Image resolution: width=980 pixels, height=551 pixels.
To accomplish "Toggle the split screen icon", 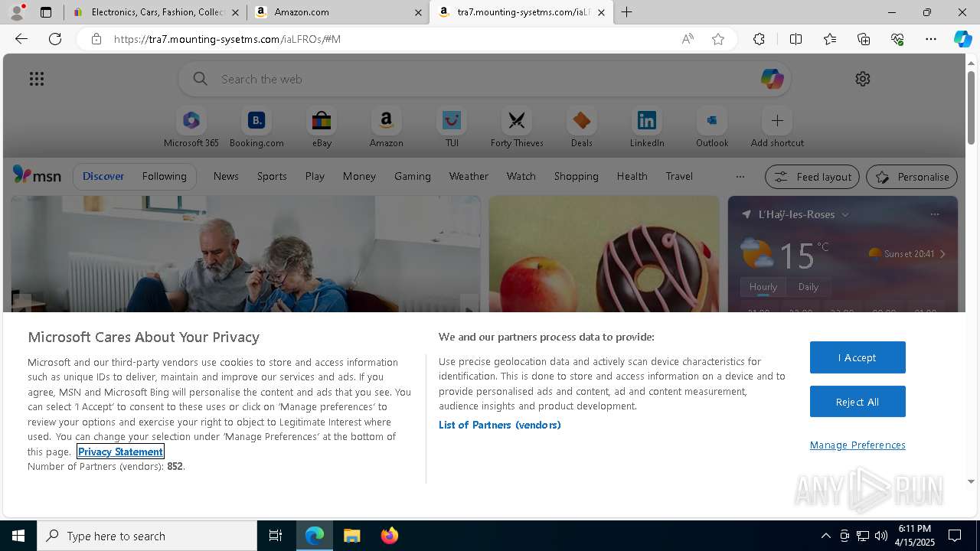I will click(795, 39).
